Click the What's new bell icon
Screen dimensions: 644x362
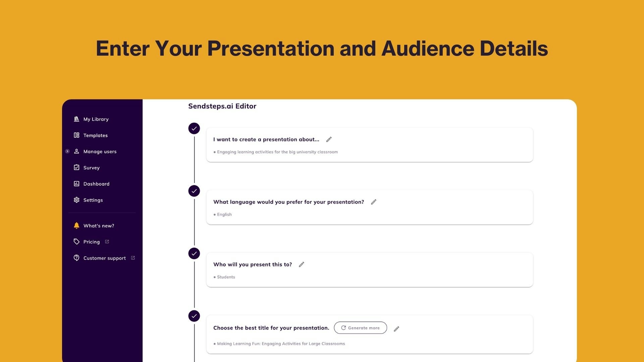[76, 226]
